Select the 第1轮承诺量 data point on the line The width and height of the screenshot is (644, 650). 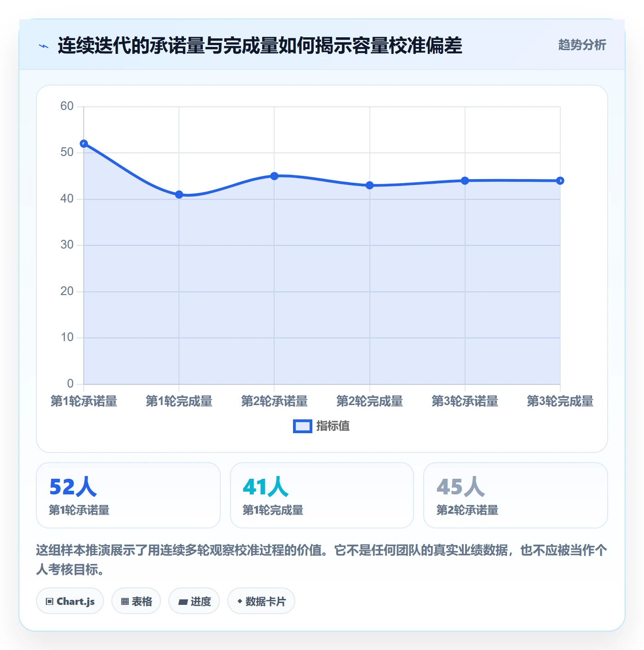(84, 144)
